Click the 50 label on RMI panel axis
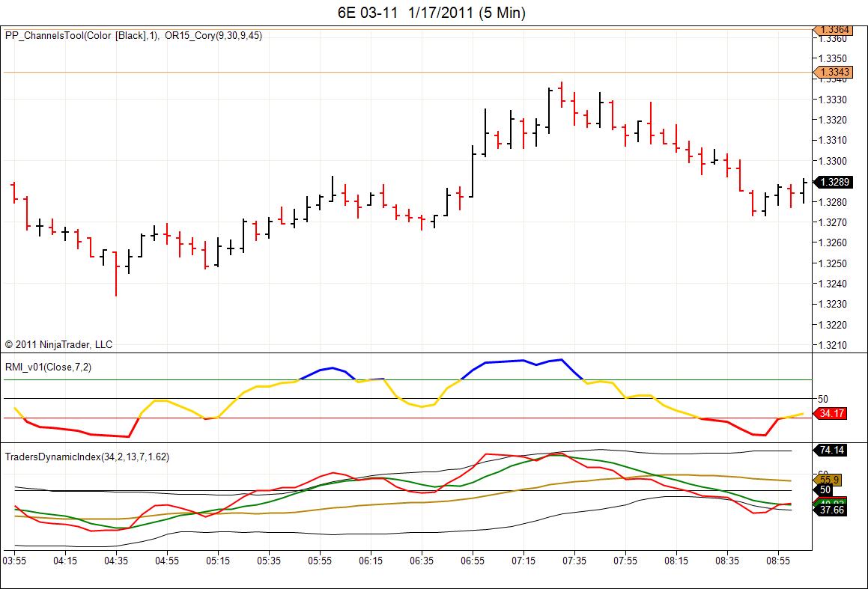 pyautogui.click(x=822, y=399)
